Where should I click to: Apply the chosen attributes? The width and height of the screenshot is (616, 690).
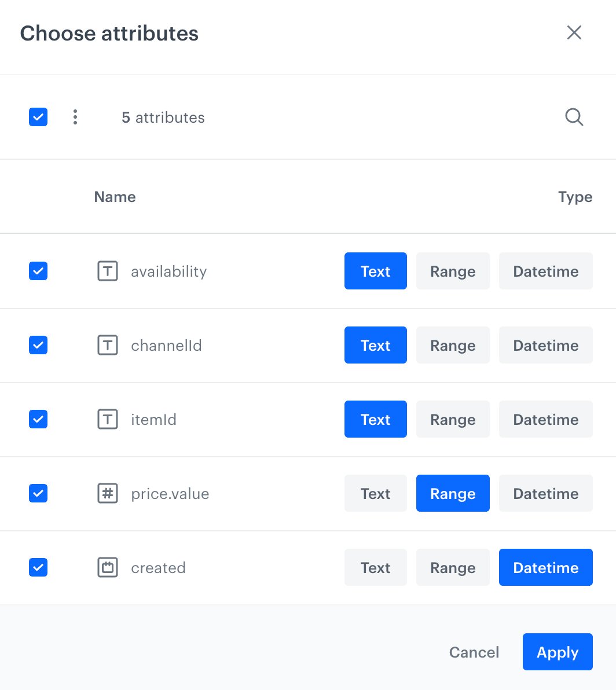coord(557,652)
